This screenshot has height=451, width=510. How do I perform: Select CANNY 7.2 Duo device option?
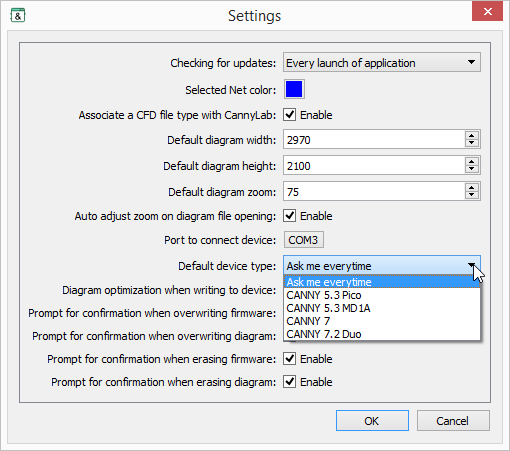tap(382, 334)
